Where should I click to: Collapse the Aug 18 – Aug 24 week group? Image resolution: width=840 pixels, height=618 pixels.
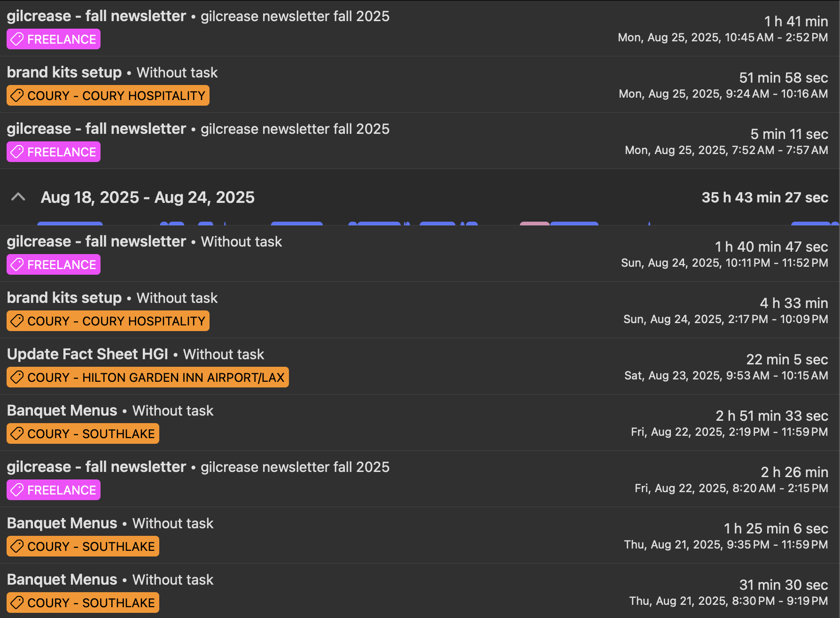tap(18, 197)
